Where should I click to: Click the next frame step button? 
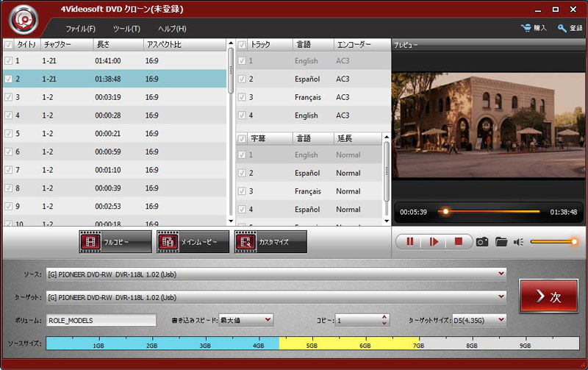click(434, 241)
